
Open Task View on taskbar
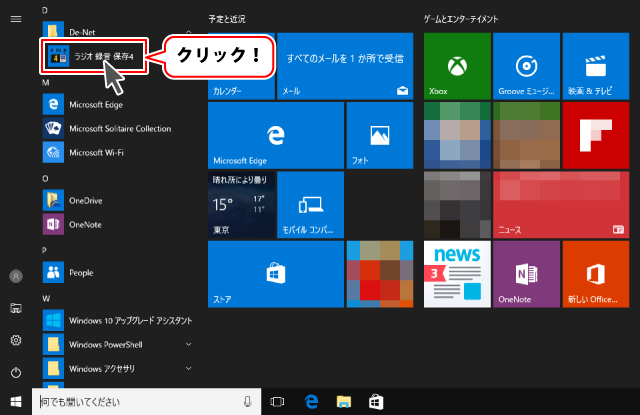coord(277,402)
